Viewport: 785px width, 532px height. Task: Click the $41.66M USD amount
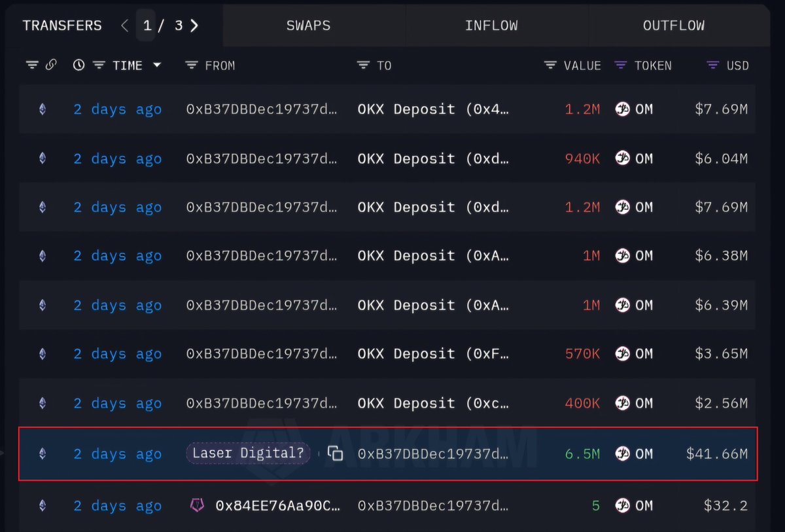tap(716, 453)
